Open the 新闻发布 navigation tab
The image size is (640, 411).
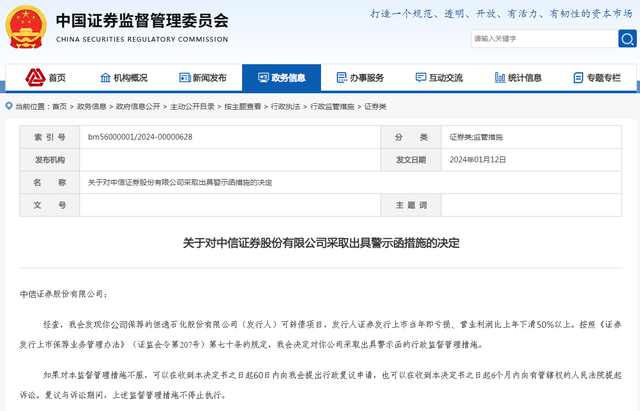202,78
